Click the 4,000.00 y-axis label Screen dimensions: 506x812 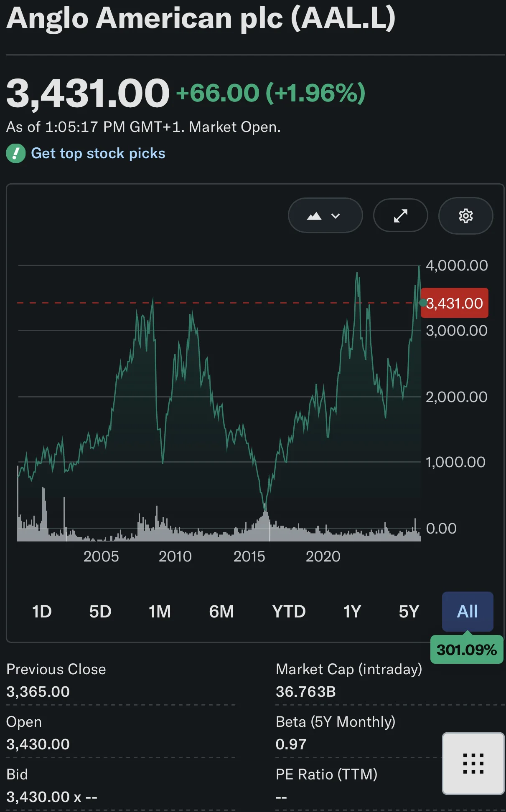pyautogui.click(x=457, y=266)
